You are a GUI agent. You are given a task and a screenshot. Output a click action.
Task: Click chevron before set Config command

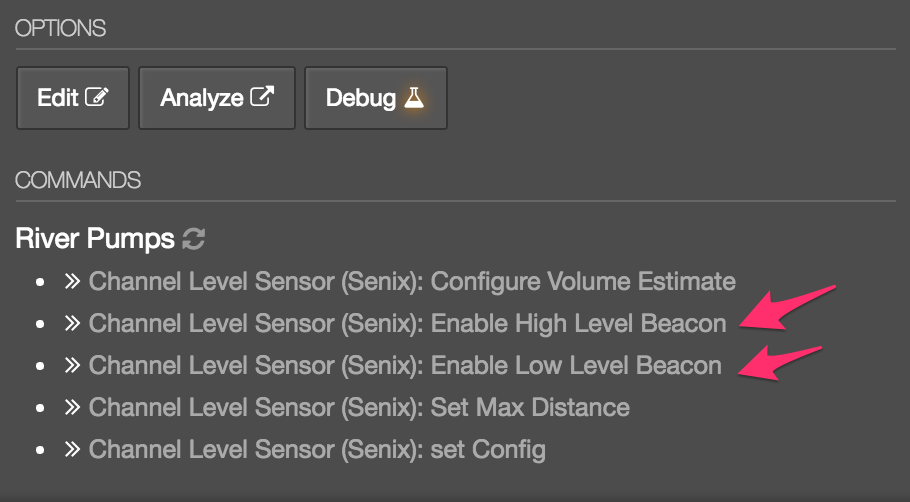[73, 450]
